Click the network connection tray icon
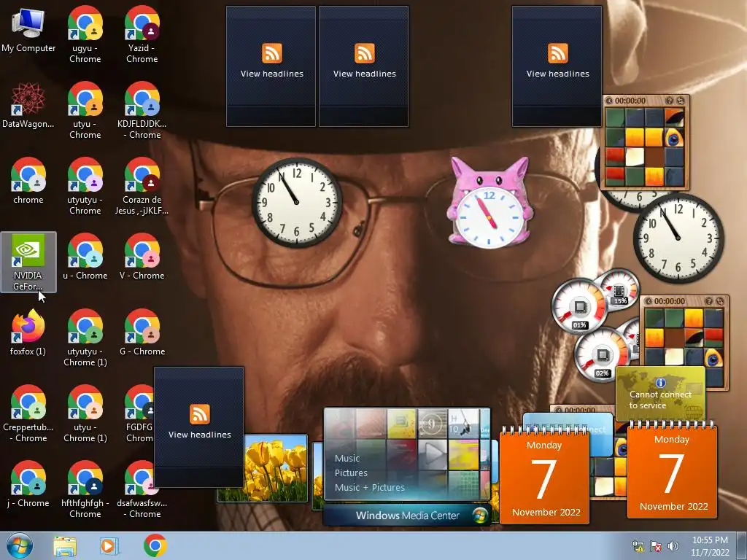 (x=638, y=546)
